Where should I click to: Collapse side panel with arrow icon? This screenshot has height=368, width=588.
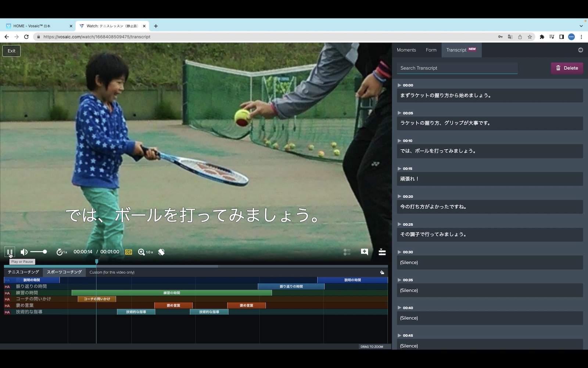click(x=580, y=50)
